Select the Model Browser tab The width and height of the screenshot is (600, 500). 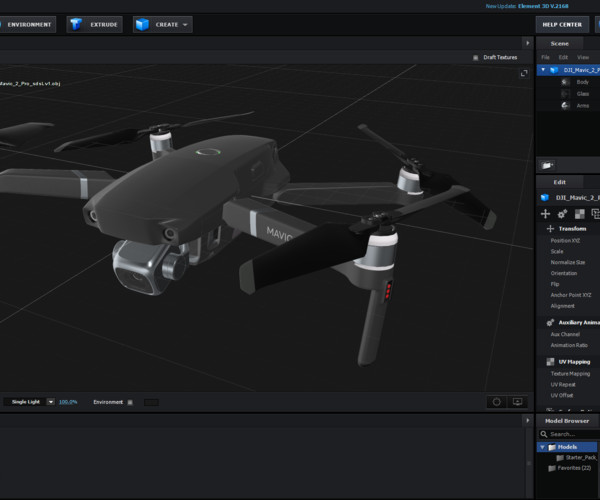[x=567, y=421]
